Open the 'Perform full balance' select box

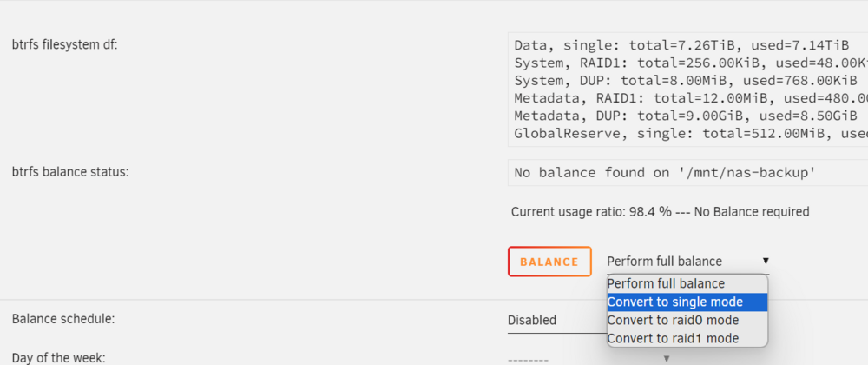pyautogui.click(x=687, y=261)
